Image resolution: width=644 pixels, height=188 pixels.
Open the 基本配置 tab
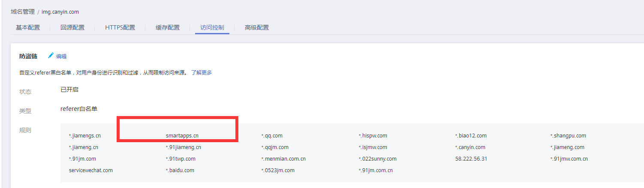[28, 27]
